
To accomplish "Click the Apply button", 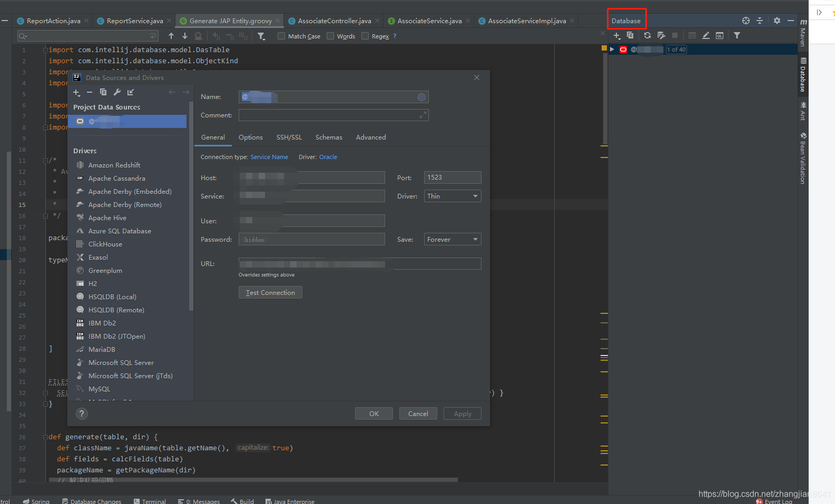I will coord(463,413).
